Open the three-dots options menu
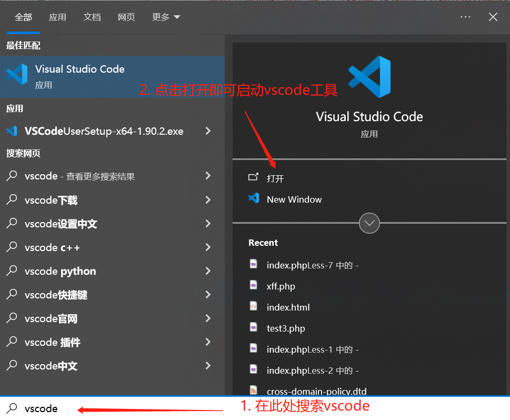This screenshot has height=420, width=510. pyautogui.click(x=465, y=17)
